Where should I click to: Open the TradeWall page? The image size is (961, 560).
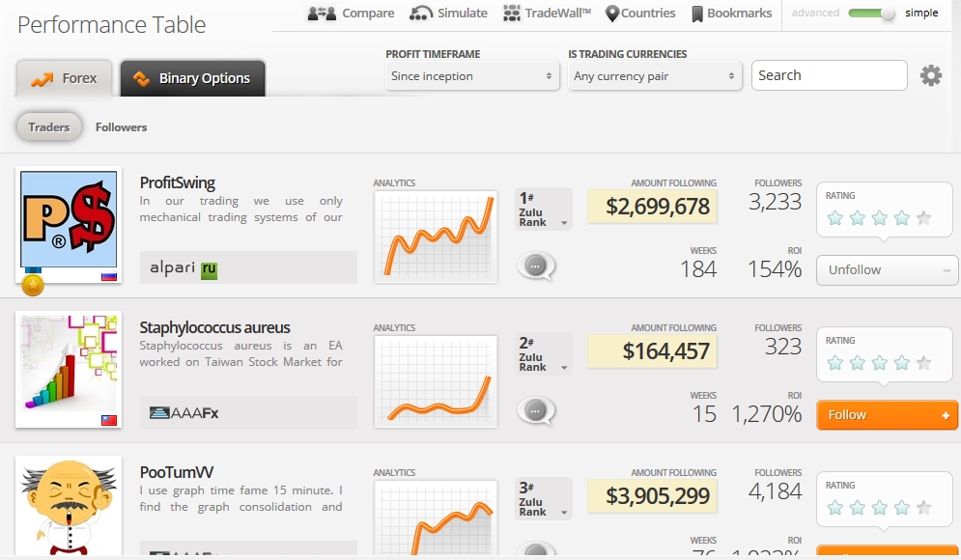point(547,13)
